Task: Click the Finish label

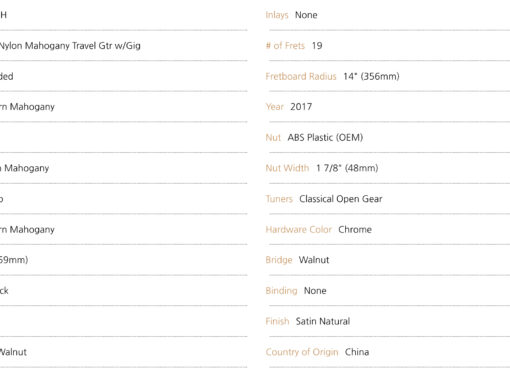Action: 277,321
